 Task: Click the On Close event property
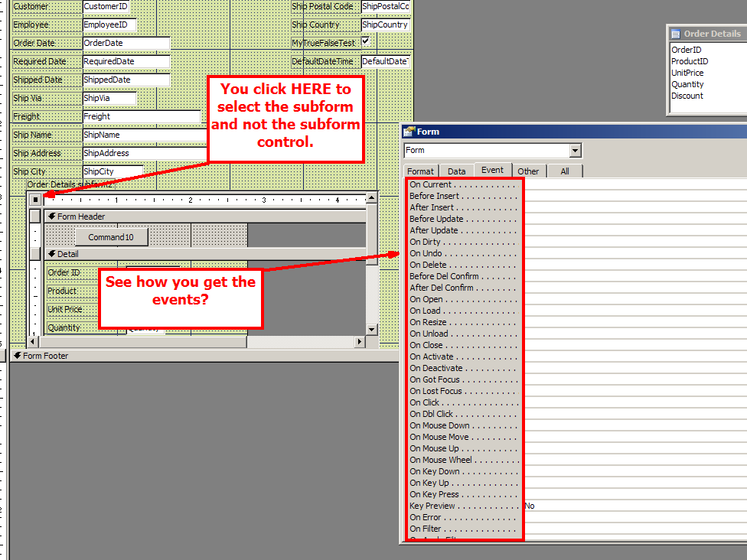tap(464, 345)
